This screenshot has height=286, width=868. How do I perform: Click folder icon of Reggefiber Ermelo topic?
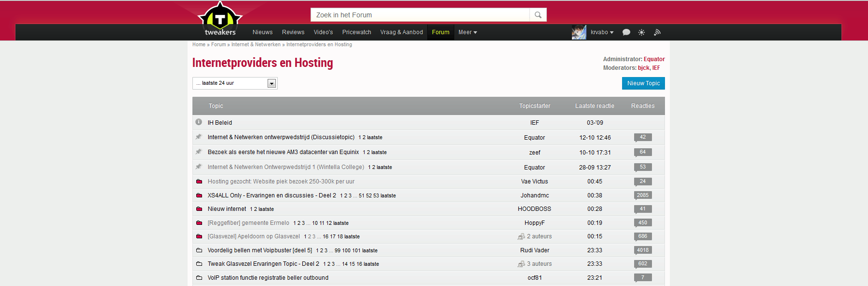[199, 223]
